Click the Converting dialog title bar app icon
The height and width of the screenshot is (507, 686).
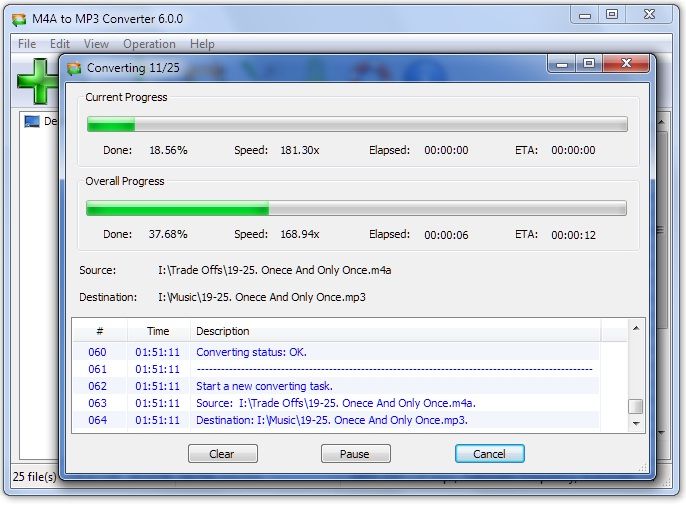point(74,68)
